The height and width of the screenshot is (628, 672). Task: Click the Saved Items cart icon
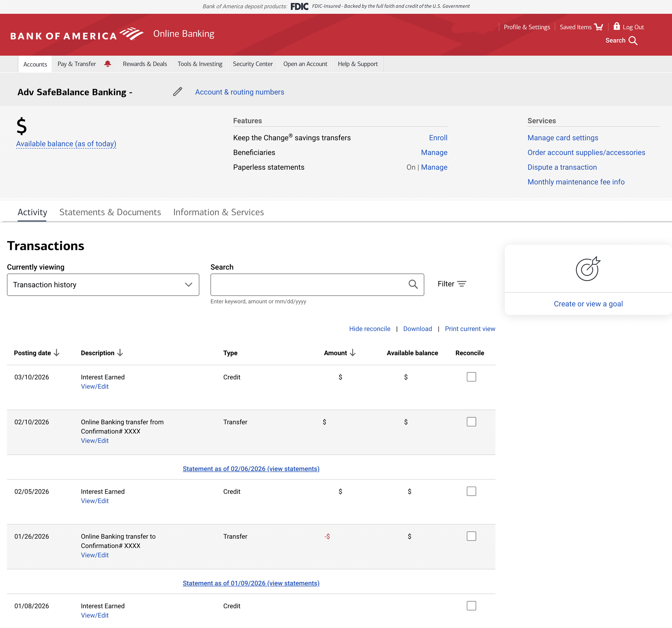(598, 27)
